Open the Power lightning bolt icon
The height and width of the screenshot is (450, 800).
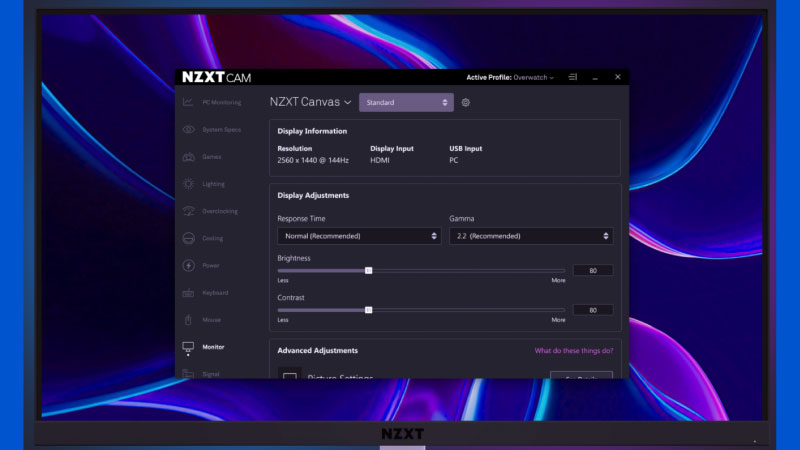point(188,265)
